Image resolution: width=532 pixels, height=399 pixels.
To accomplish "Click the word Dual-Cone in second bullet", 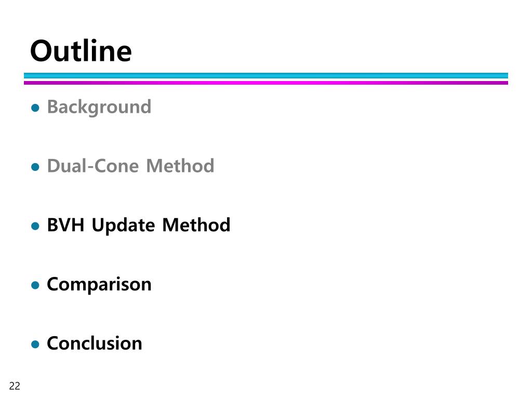I will click(x=93, y=166).
